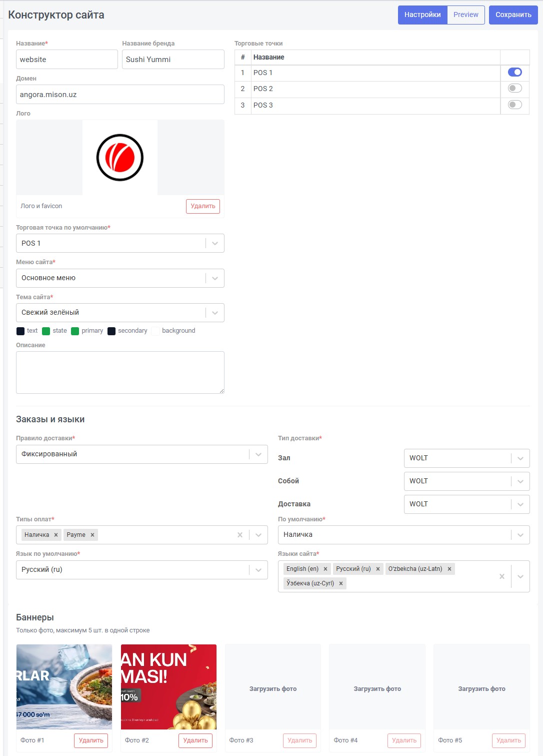Delete banner Фото #2

coord(195,740)
